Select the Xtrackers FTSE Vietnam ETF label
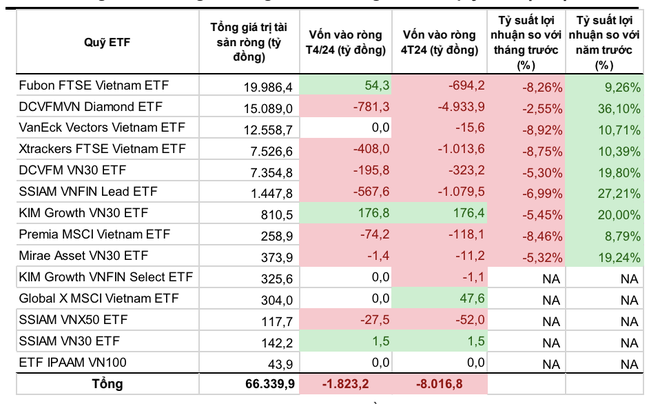Viewport: 660px width, 404px height. click(x=102, y=148)
